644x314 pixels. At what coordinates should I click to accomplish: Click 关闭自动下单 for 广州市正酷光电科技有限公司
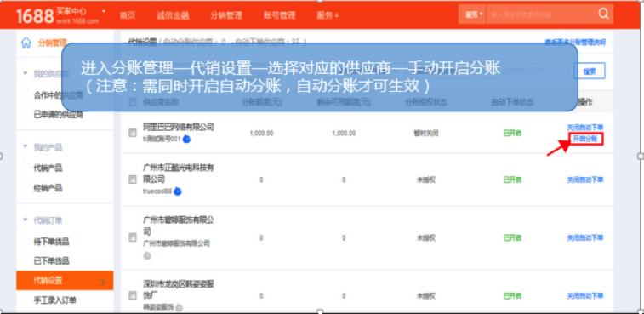(585, 180)
